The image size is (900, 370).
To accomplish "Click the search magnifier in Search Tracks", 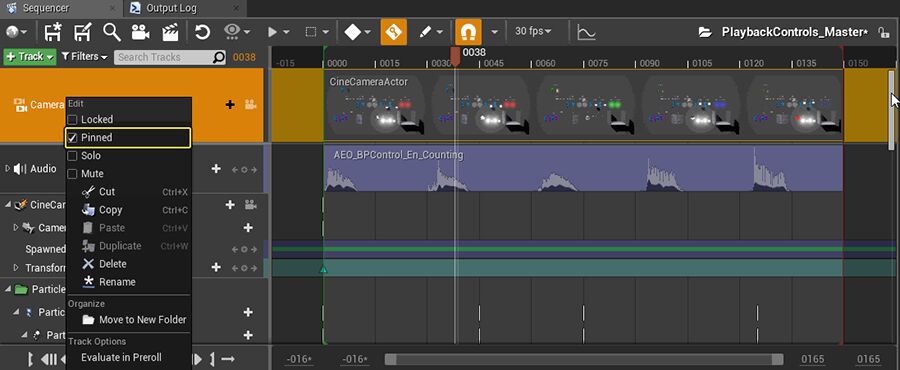I will 219,57.
